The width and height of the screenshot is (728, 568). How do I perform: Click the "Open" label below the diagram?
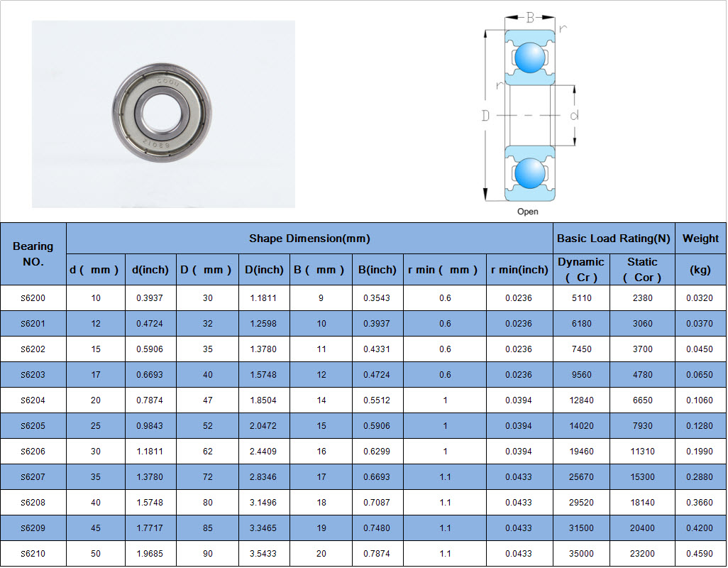click(x=528, y=212)
